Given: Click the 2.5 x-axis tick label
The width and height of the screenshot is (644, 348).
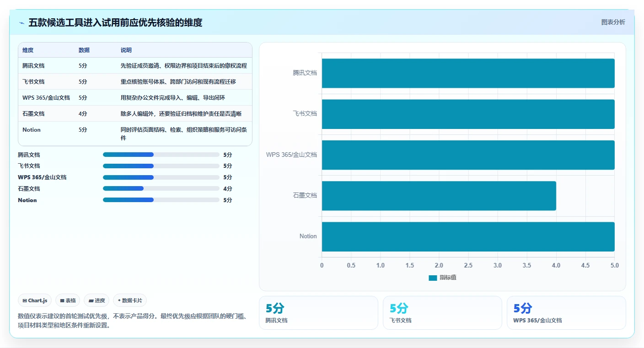Looking at the screenshot, I should point(468,265).
